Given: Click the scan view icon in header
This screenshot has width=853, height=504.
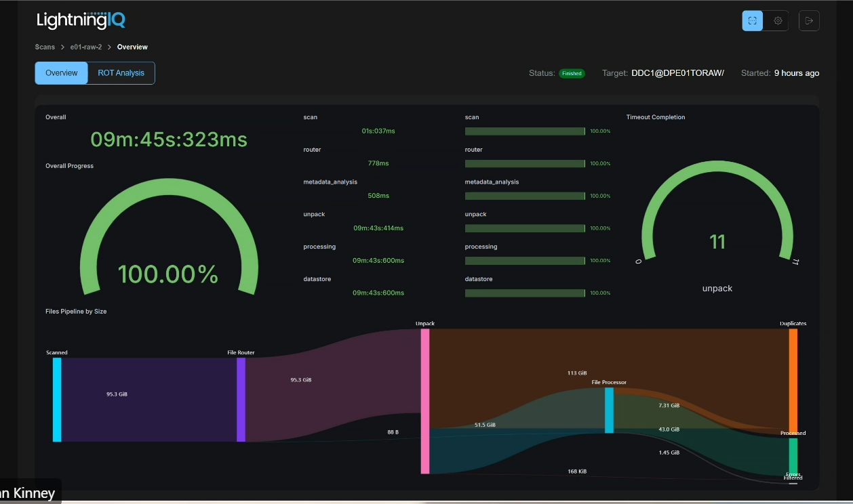Looking at the screenshot, I should pos(752,21).
